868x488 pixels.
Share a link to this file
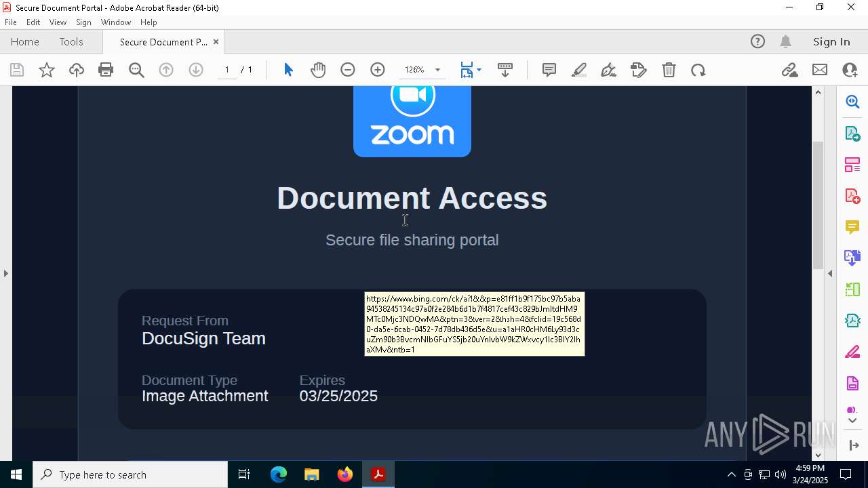click(789, 70)
